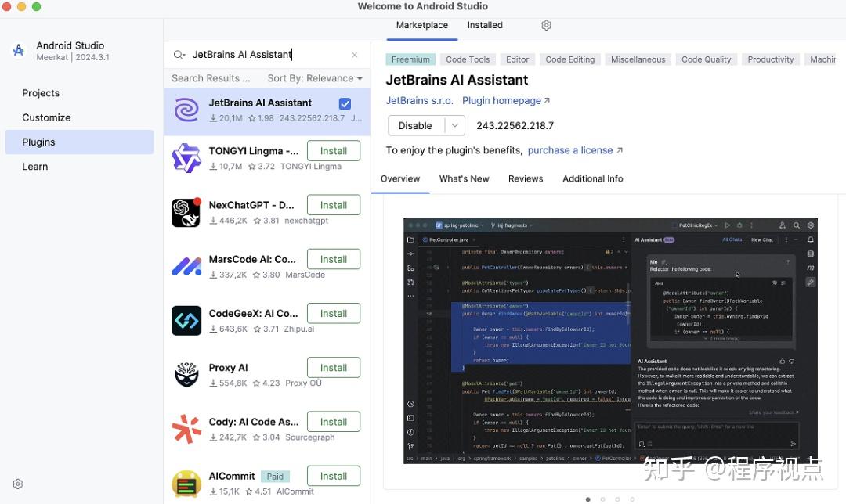This screenshot has height=504, width=846.
Task: Expand the Disable button dropdown arrow
Action: [x=454, y=124]
